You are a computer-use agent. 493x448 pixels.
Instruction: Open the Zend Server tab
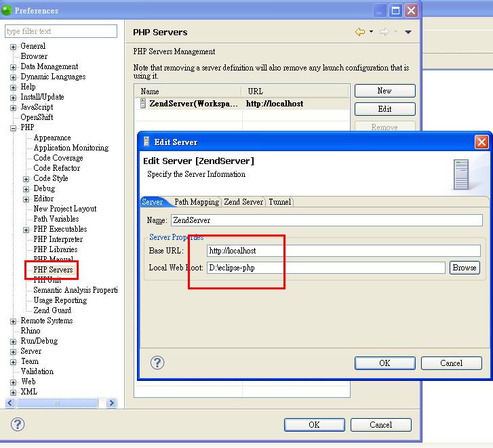243,202
